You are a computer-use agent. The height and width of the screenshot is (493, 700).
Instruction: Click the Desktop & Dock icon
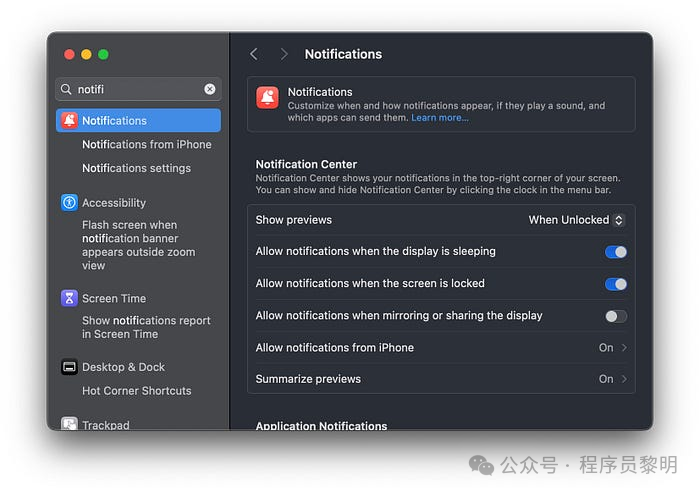tap(69, 367)
